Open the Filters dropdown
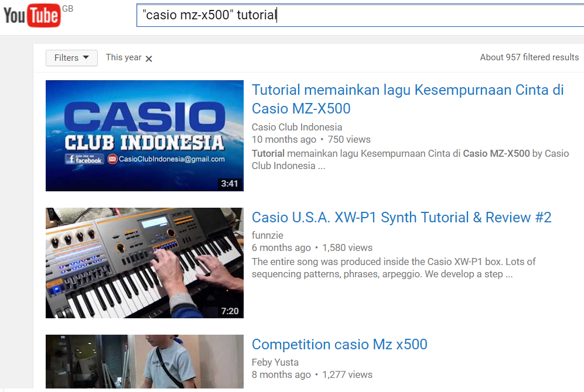Image resolution: width=584 pixels, height=392 pixels. 71,58
